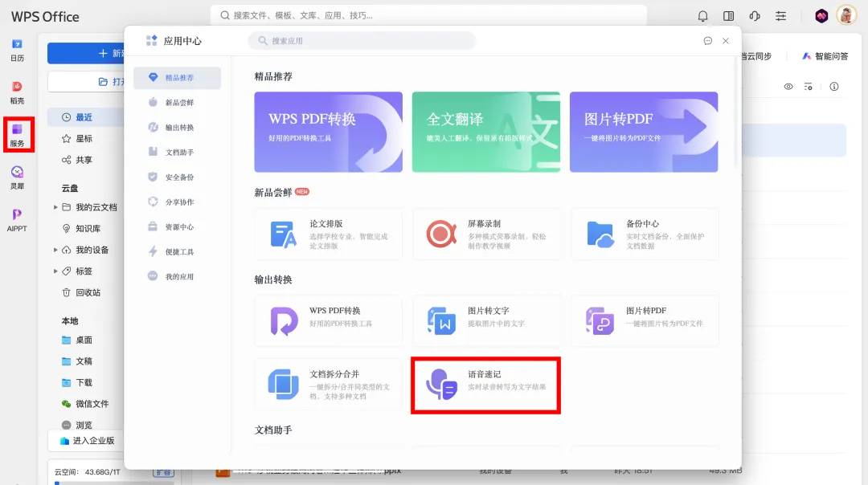Expand the 标签 tree arrow
The width and height of the screenshot is (868, 485).
55,271
